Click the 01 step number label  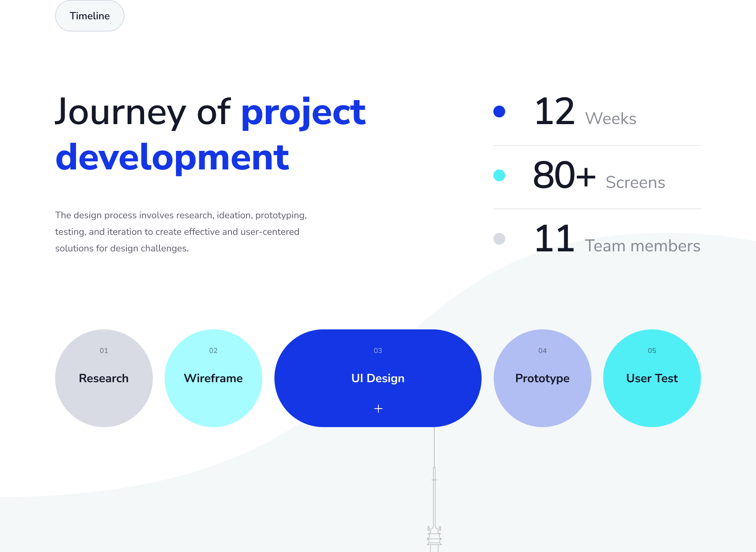104,351
